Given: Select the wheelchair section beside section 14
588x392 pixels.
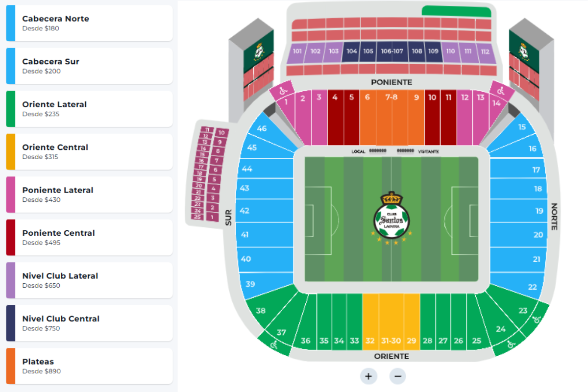Looking at the screenshot, I should (x=500, y=91).
